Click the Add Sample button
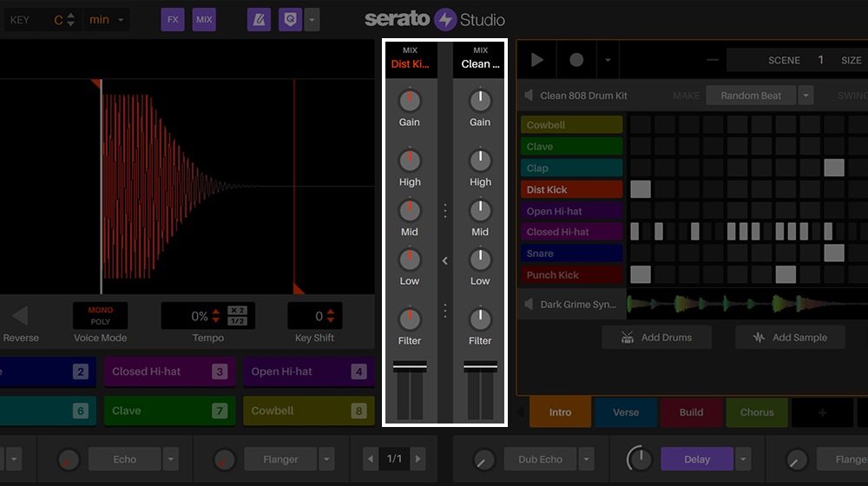 (790, 337)
